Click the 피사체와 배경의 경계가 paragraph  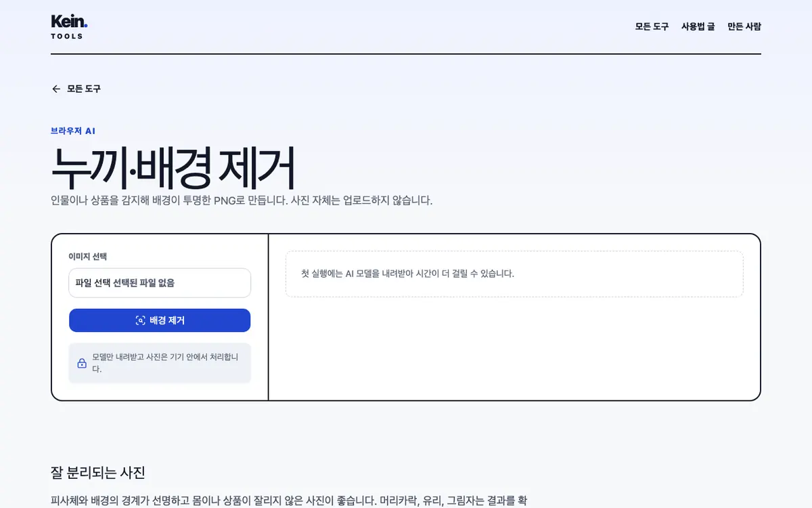tap(289, 501)
